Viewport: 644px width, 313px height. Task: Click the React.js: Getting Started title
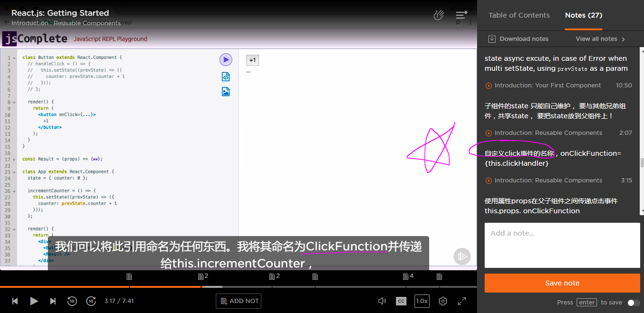60,13
